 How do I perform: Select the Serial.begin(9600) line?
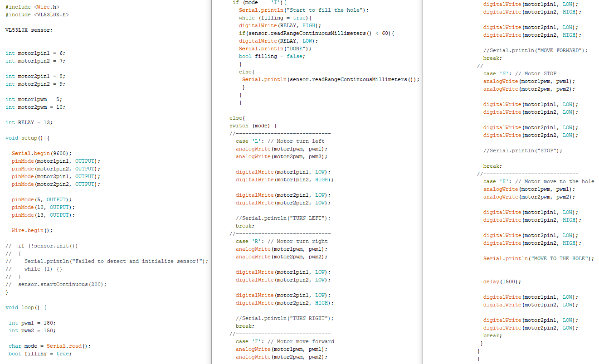[42, 153]
